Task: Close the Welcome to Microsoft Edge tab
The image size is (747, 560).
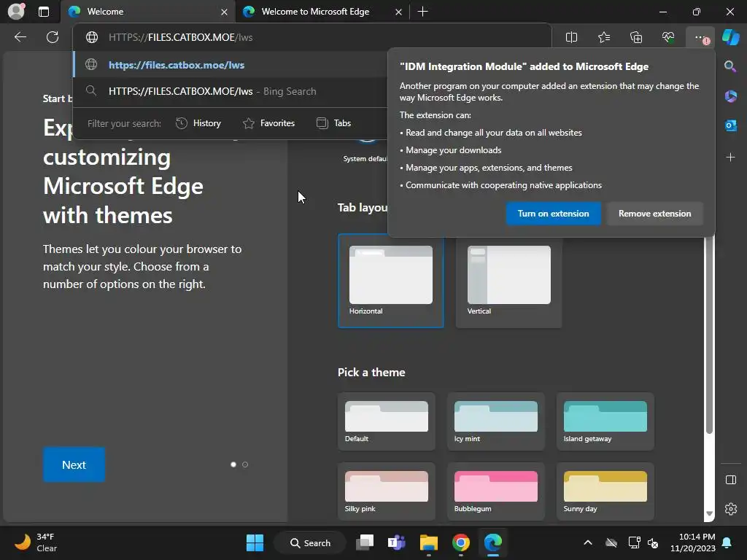Action: [x=398, y=12]
